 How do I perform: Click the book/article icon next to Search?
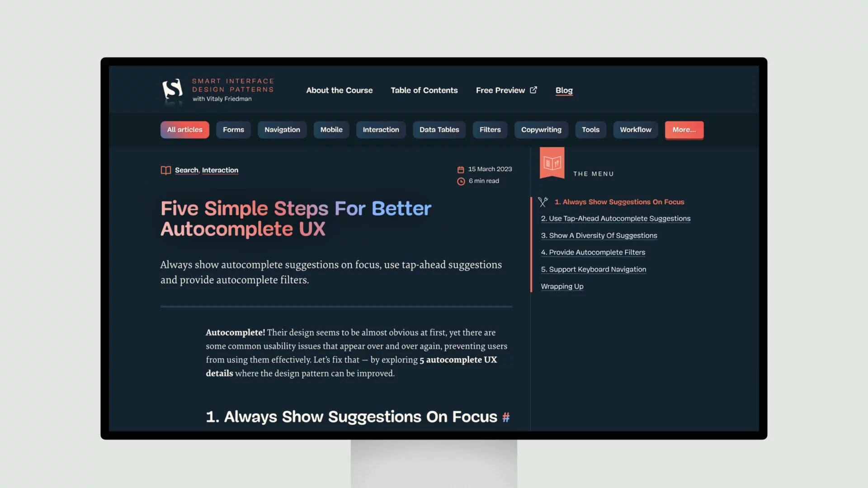tap(165, 170)
